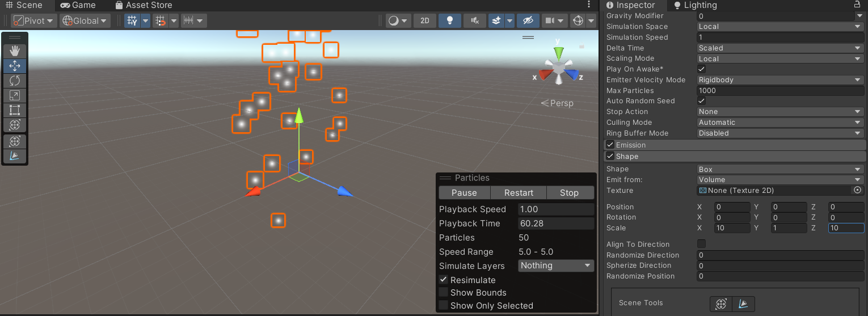This screenshot has width=868, height=316.
Task: Pause the particle simulation
Action: click(x=464, y=193)
